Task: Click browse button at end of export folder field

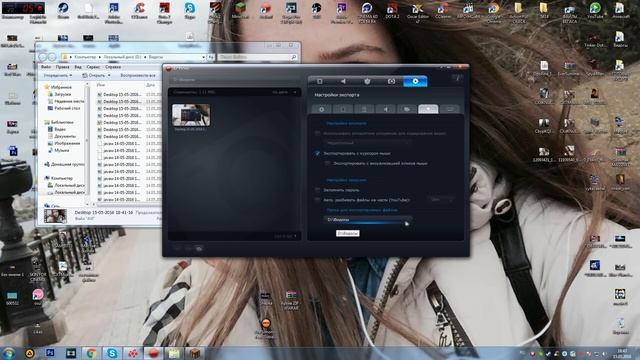Action: pyautogui.click(x=407, y=220)
